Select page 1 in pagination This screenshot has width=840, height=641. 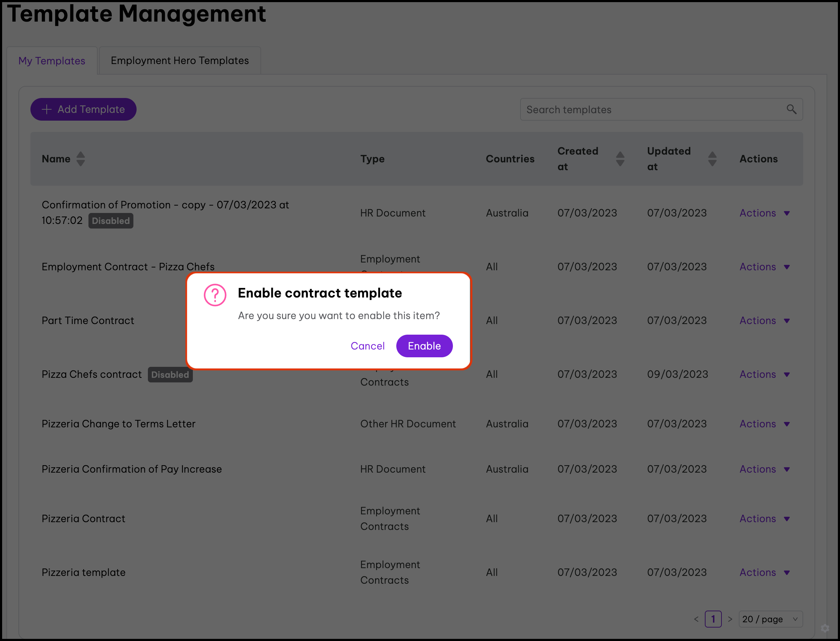tap(713, 619)
